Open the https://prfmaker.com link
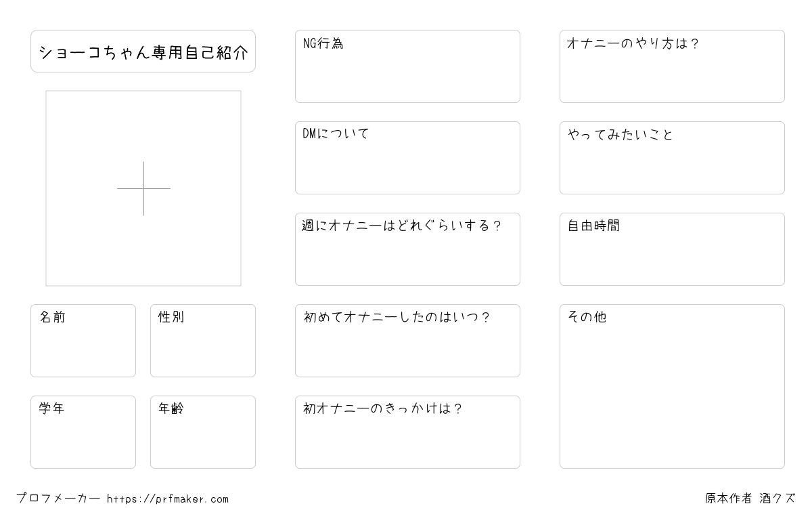 click(x=168, y=499)
